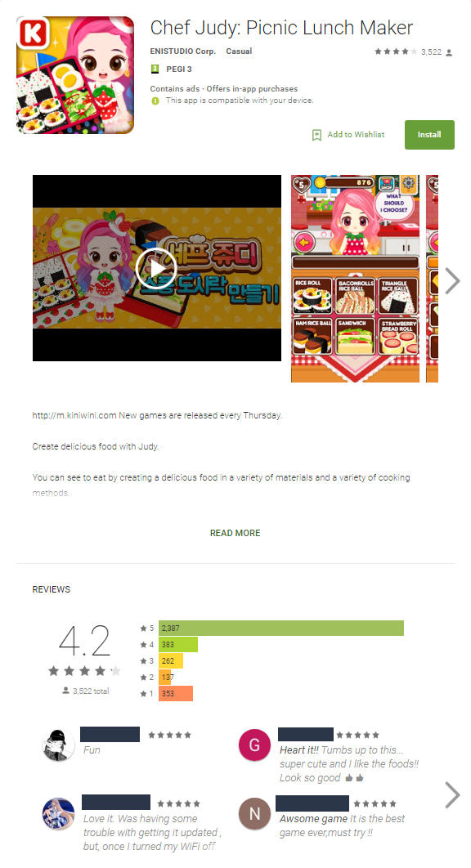Click the anime reviewer avatar
This screenshot has width=471, height=868.
click(58, 813)
